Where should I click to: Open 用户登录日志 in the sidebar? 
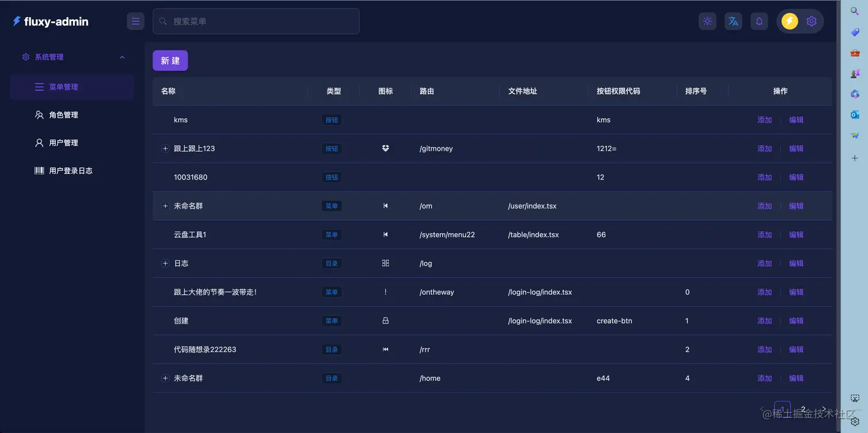click(72, 171)
